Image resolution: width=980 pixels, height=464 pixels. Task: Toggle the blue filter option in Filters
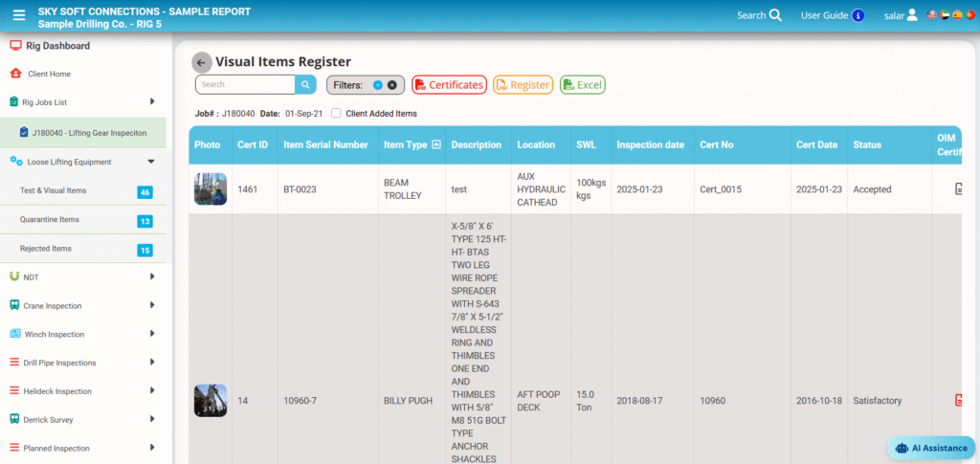378,85
